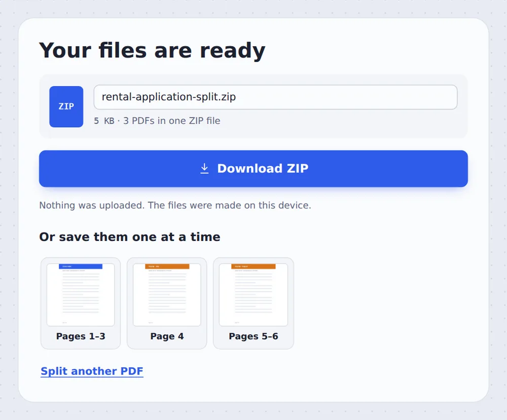Click the 'Your files are ready' heading

[x=152, y=51]
